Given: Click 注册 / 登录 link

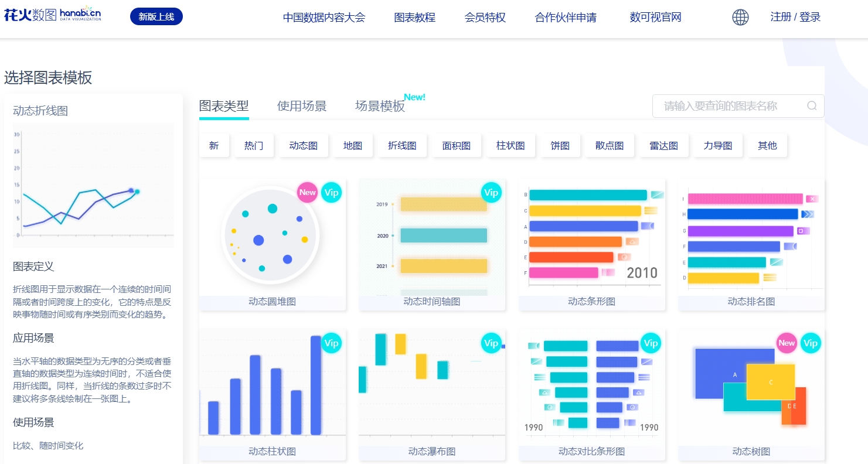Looking at the screenshot, I should pos(795,17).
